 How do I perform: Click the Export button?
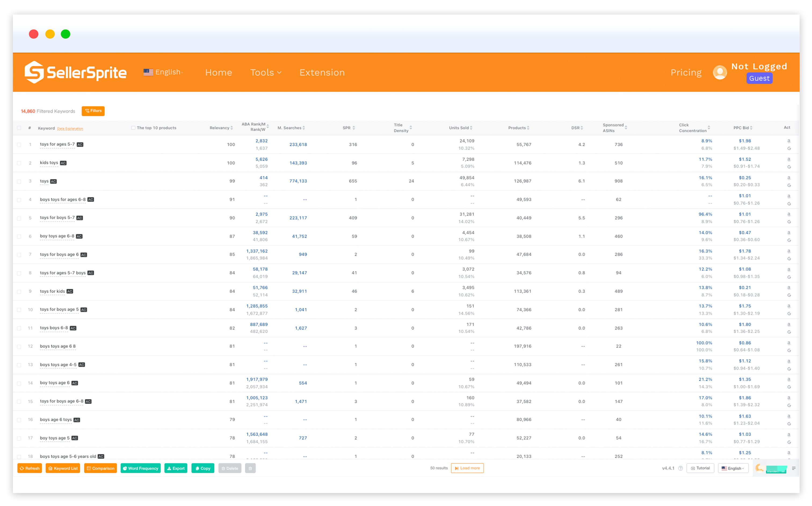coord(176,468)
